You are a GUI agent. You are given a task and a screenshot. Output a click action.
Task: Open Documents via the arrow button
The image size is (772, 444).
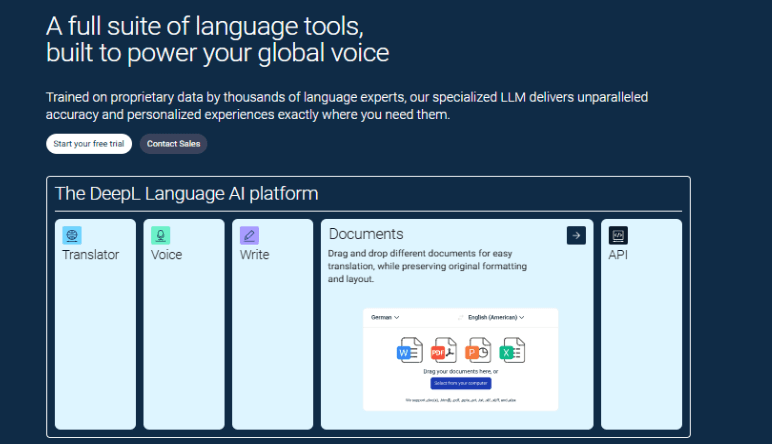pyautogui.click(x=576, y=235)
